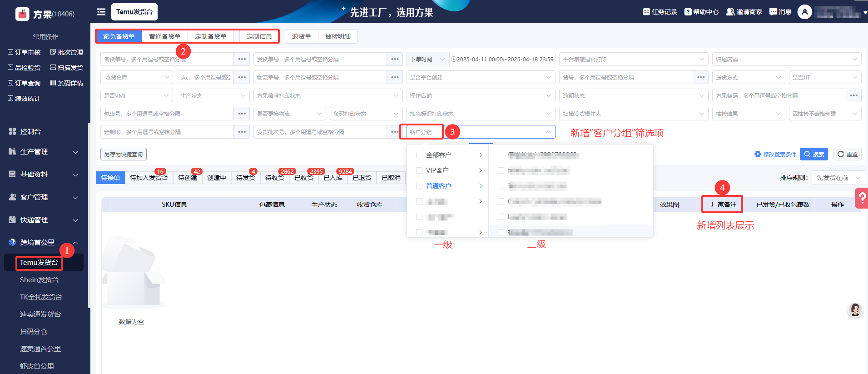Screen dimensions: 868x374
Task: Open 订单审核 shortcut
Action: coord(24,52)
